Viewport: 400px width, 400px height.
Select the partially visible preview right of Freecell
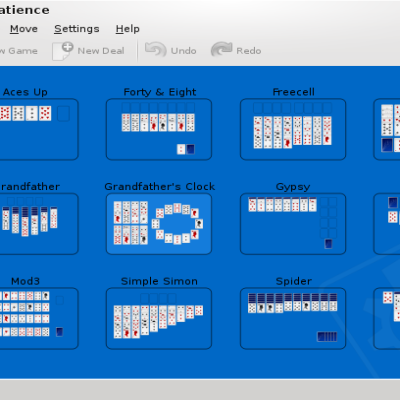(387, 129)
